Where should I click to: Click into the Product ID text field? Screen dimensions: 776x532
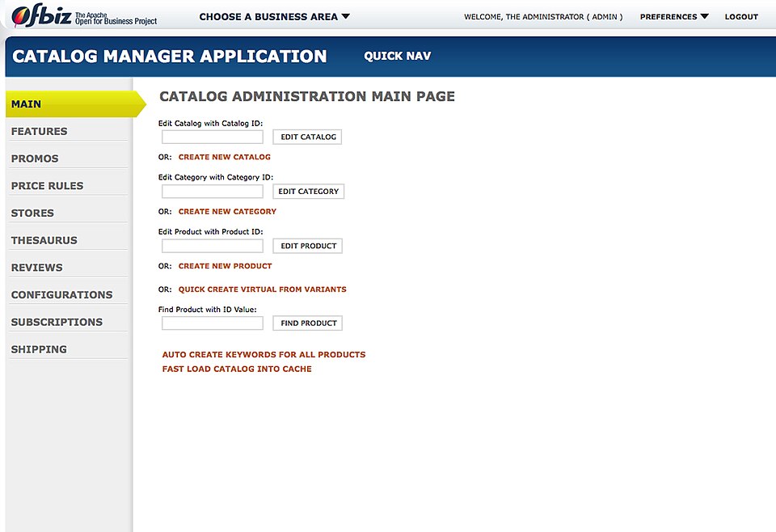[213, 246]
